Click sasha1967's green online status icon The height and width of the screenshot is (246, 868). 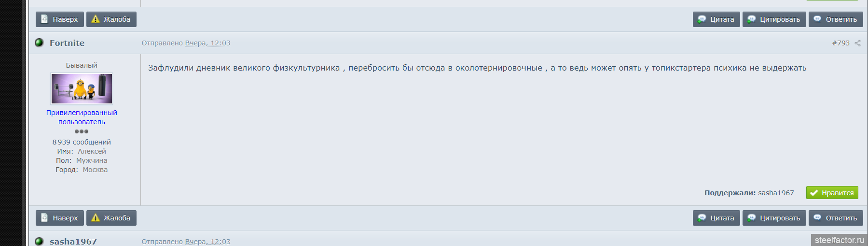[x=40, y=241]
